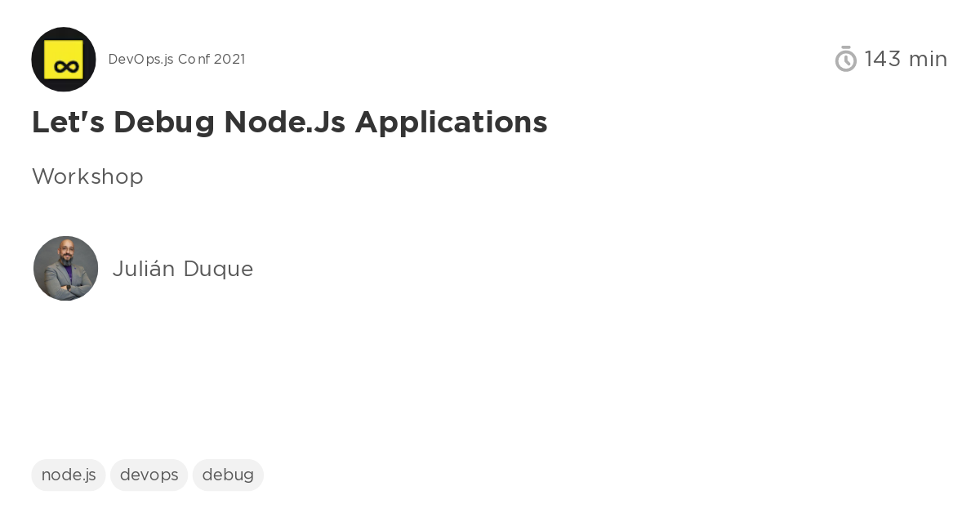Expand the speaker bio for Julián Duque
The image size is (980, 513).
[x=183, y=269]
